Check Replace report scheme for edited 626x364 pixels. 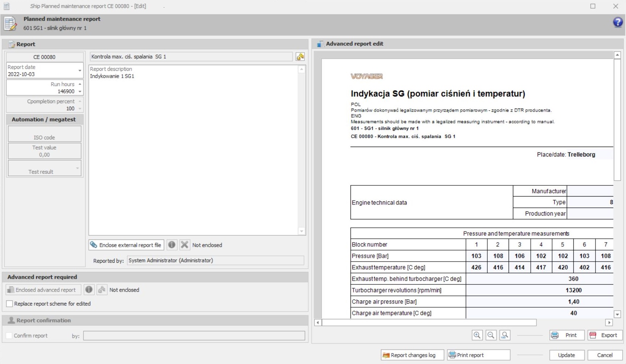[x=10, y=304]
